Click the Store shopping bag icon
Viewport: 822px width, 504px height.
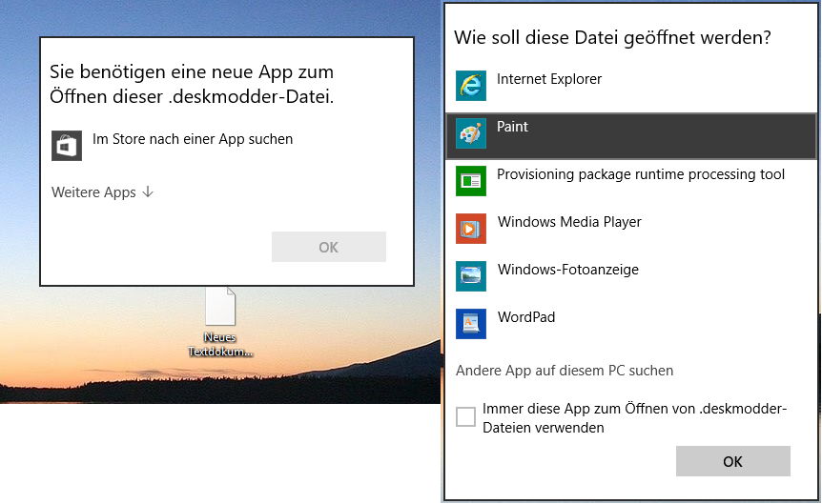pyautogui.click(x=67, y=146)
